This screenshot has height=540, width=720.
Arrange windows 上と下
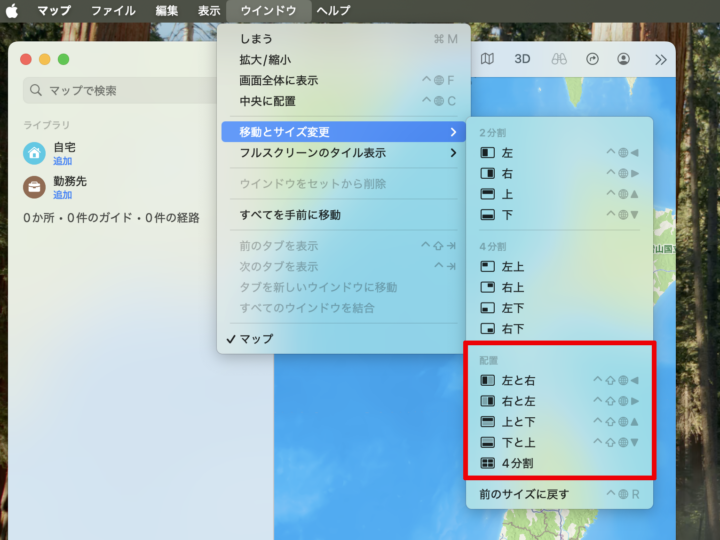coord(559,422)
